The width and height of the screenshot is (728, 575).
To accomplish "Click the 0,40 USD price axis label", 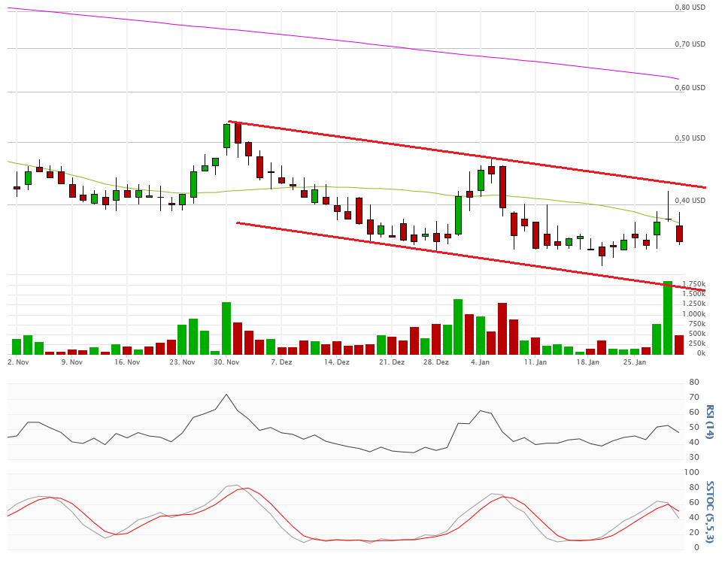I will coord(690,201).
